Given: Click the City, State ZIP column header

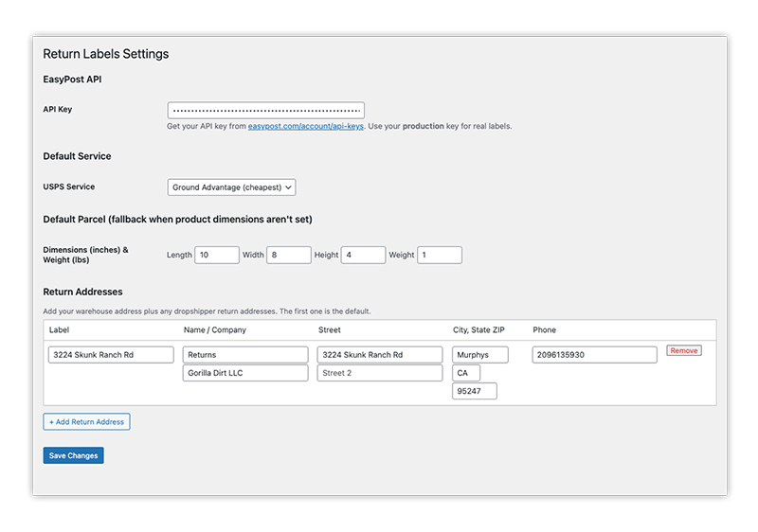Looking at the screenshot, I should [x=478, y=329].
